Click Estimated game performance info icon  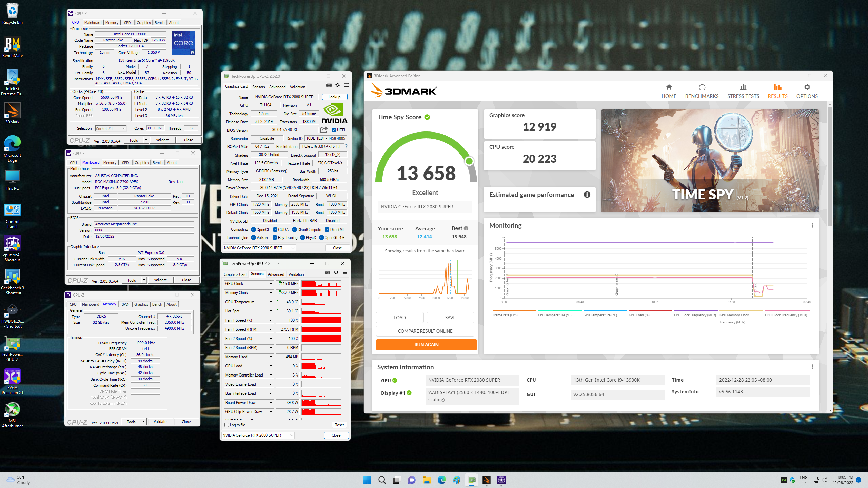coord(587,195)
